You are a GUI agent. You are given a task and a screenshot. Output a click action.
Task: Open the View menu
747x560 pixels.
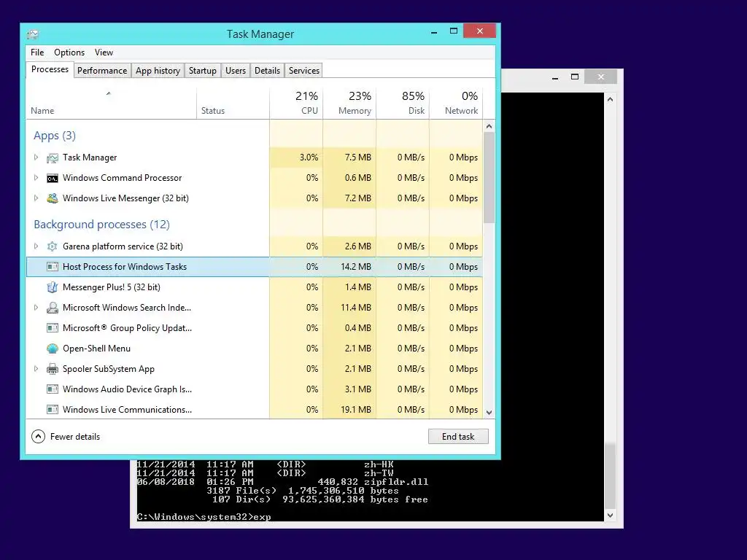click(x=104, y=52)
